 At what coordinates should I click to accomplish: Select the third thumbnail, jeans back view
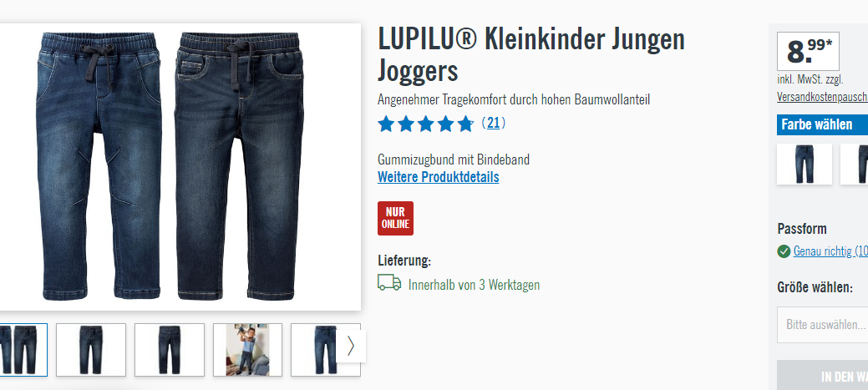click(x=170, y=350)
